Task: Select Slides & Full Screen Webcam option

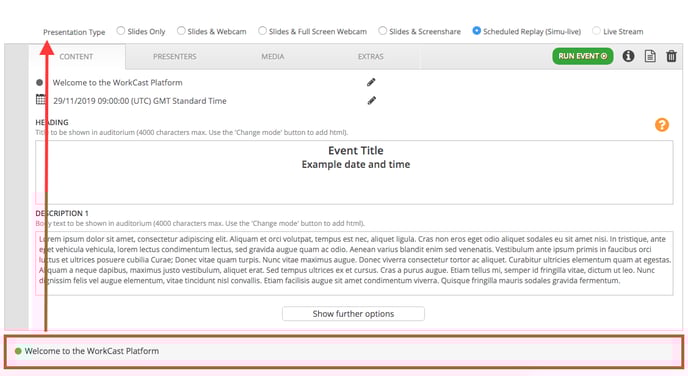Action: [x=262, y=31]
